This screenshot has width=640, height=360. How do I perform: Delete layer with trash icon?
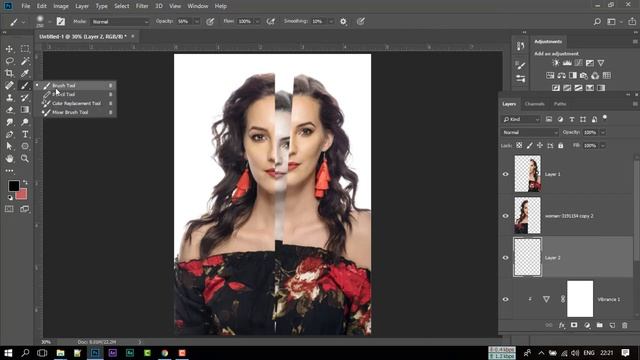pos(624,325)
